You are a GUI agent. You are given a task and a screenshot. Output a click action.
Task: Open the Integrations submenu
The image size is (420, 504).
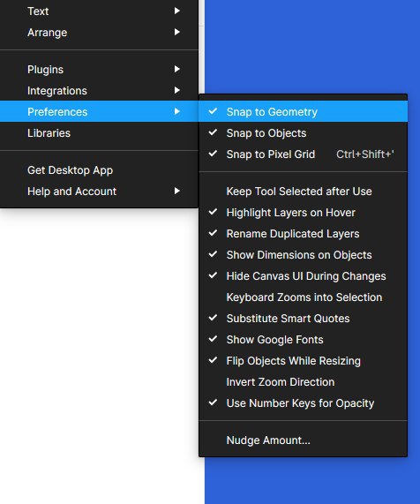(99, 91)
